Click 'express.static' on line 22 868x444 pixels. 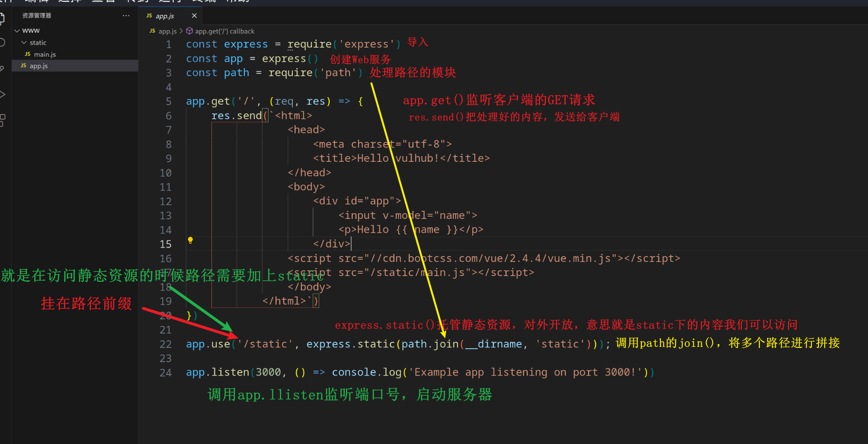tap(351, 344)
